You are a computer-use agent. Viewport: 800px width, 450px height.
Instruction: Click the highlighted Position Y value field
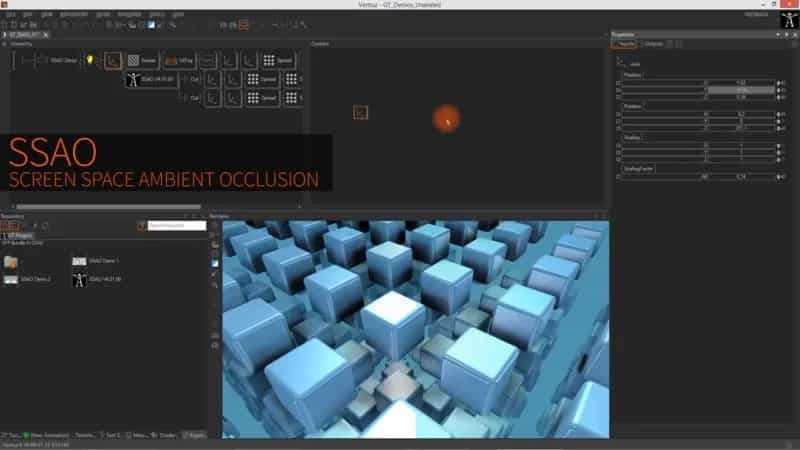741,90
